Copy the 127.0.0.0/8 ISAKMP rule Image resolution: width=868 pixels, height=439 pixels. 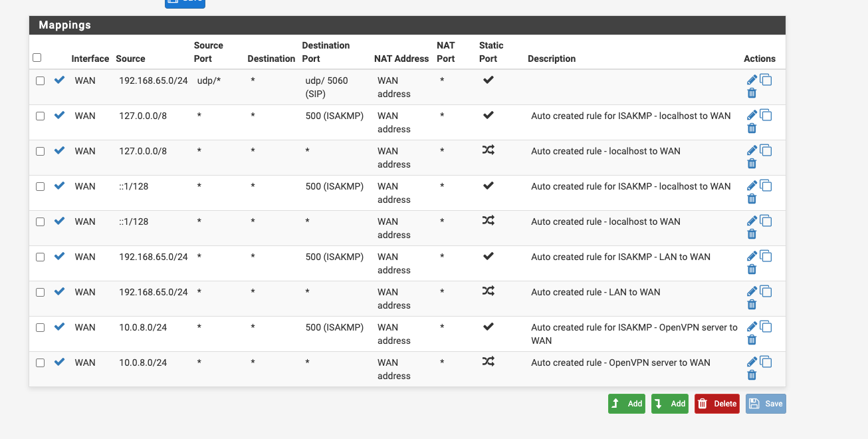(766, 115)
